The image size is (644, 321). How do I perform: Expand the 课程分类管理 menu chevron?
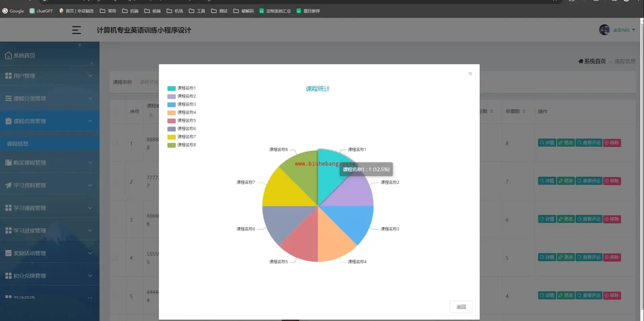point(90,98)
